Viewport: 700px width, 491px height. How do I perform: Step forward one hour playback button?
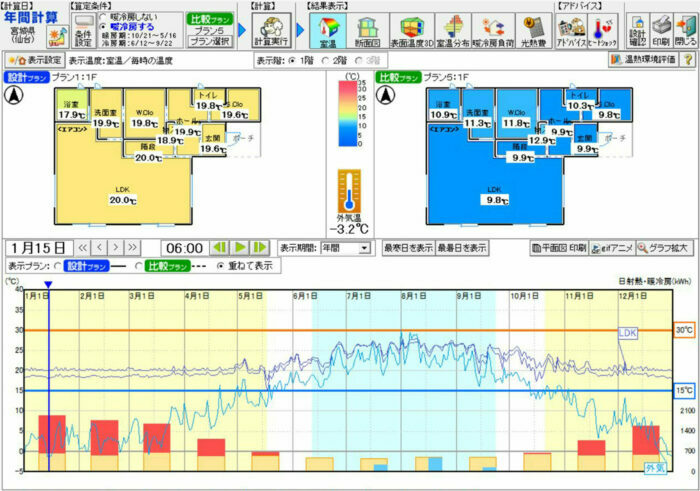click(x=260, y=247)
